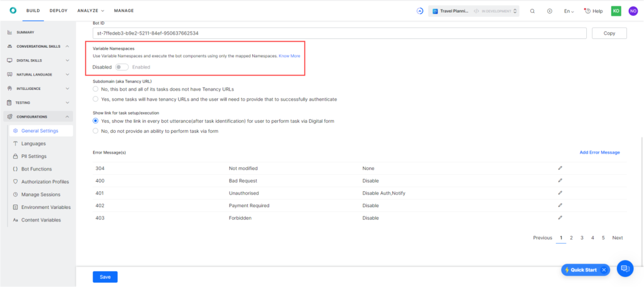Open the Analyze menu dropdown
Image resolution: width=644 pixels, height=287 pixels.
(x=91, y=11)
